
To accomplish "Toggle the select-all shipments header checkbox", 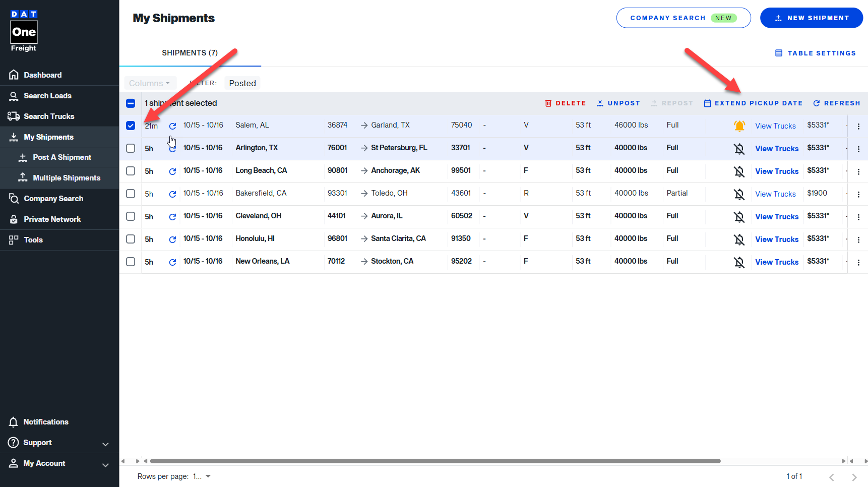I will click(x=131, y=103).
